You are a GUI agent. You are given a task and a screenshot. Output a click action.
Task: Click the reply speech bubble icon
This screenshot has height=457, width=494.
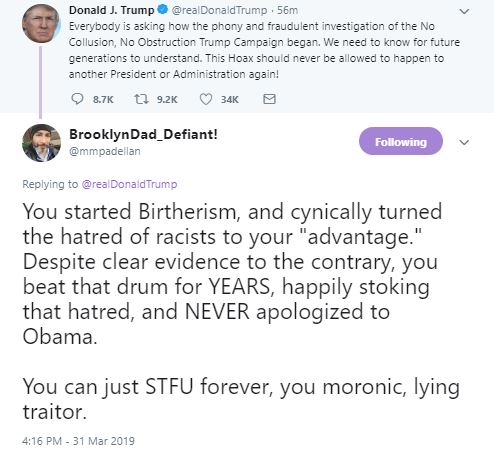tap(77, 99)
